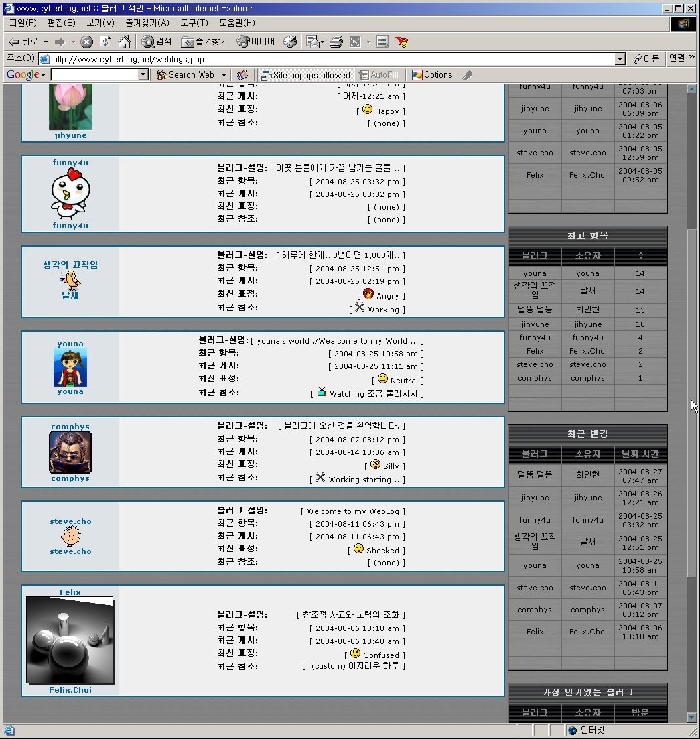Open the 보기(V) menu
Image resolution: width=700 pixels, height=739 pixels.
click(x=100, y=23)
